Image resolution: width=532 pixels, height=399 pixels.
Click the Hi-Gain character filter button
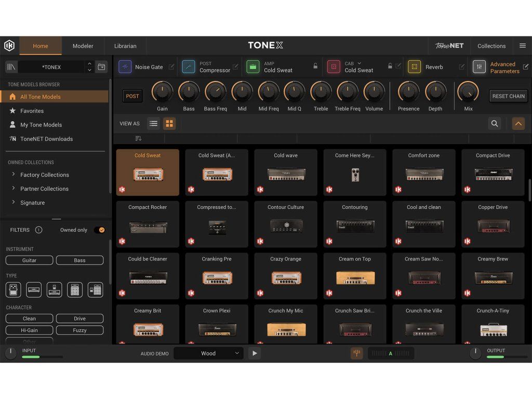[29, 330]
